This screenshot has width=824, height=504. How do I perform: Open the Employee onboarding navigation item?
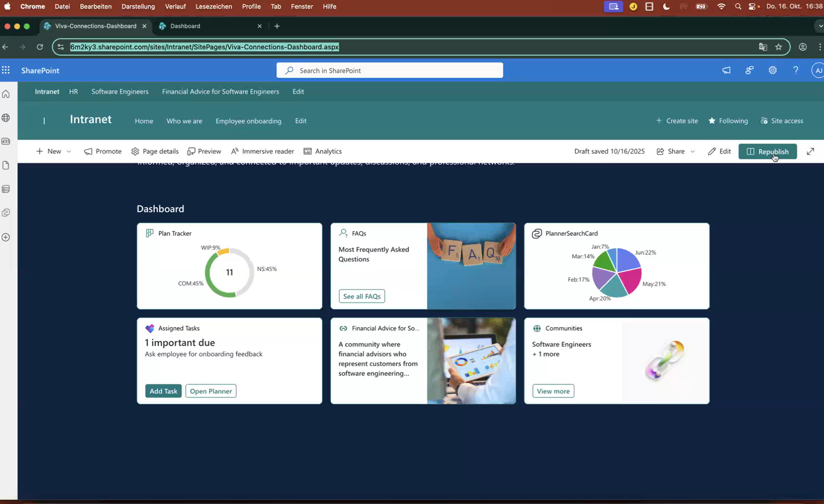248,121
